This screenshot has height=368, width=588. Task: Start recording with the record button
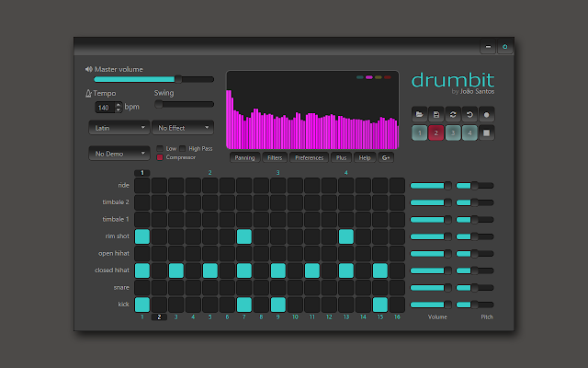click(x=486, y=114)
